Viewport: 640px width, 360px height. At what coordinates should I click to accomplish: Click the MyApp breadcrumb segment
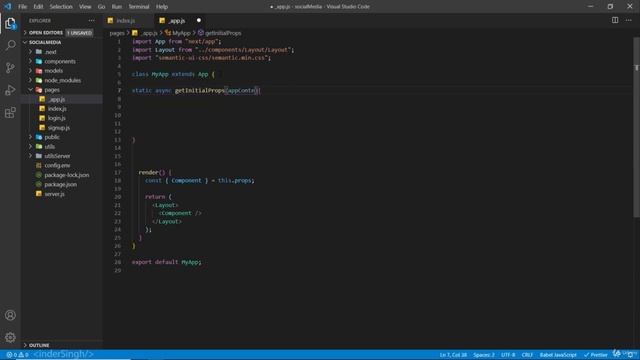point(178,33)
